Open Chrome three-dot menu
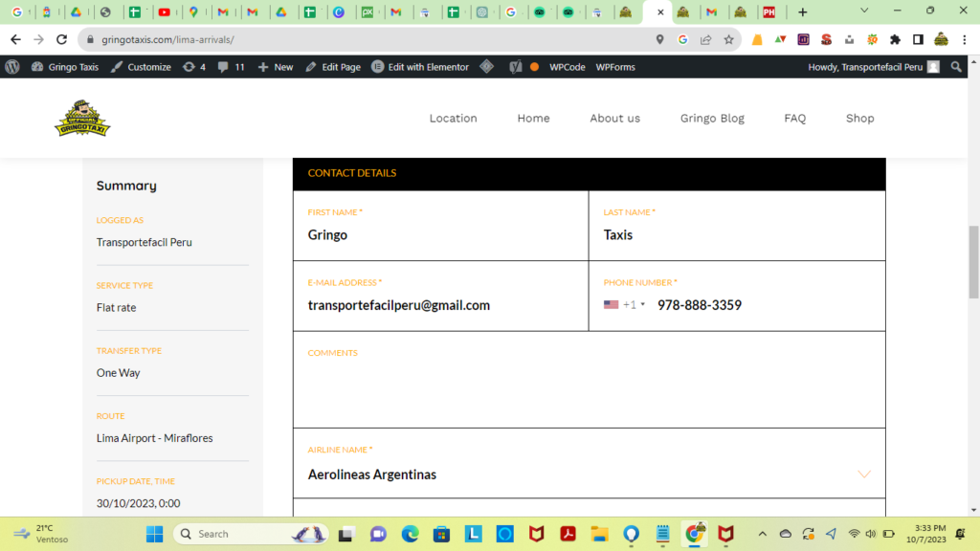This screenshot has height=551, width=980. click(965, 39)
